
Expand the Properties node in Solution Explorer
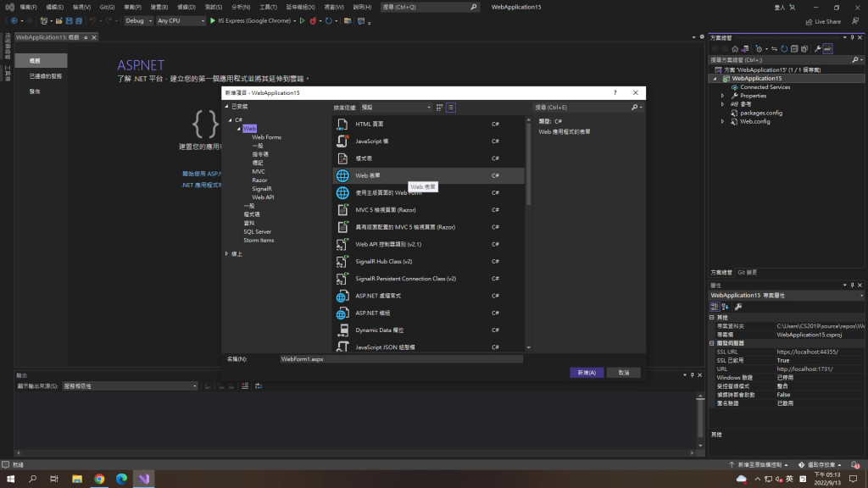[x=722, y=96]
